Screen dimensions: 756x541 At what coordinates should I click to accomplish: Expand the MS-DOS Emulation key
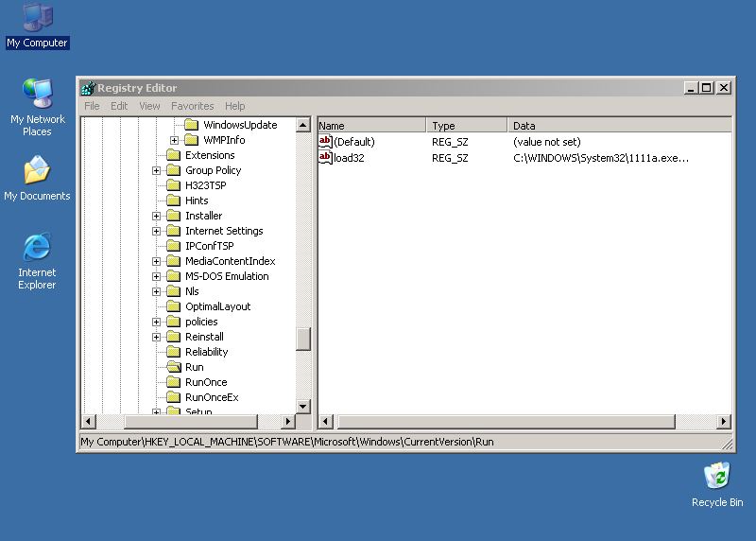coord(156,276)
